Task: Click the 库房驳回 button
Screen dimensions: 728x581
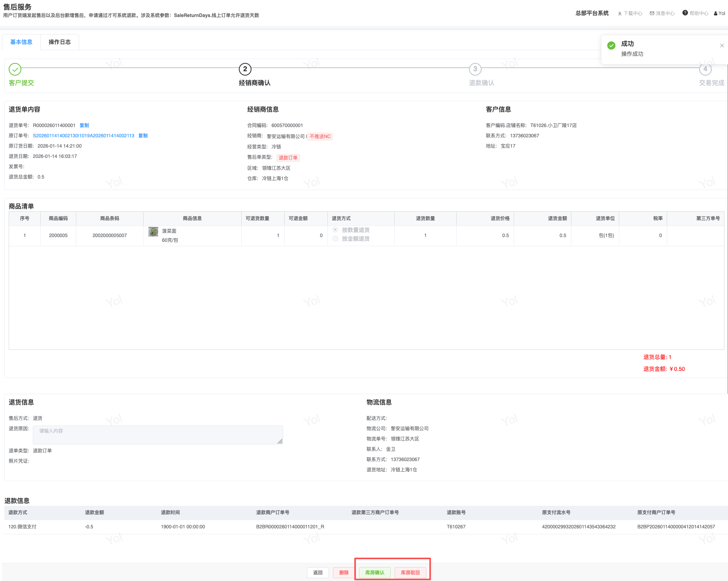Action: pyautogui.click(x=410, y=573)
